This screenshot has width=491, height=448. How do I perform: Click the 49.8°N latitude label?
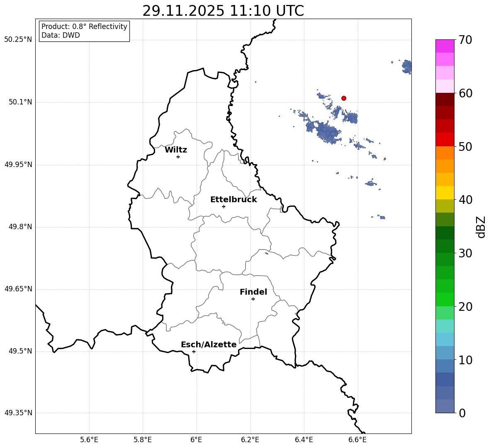pyautogui.click(x=20, y=227)
